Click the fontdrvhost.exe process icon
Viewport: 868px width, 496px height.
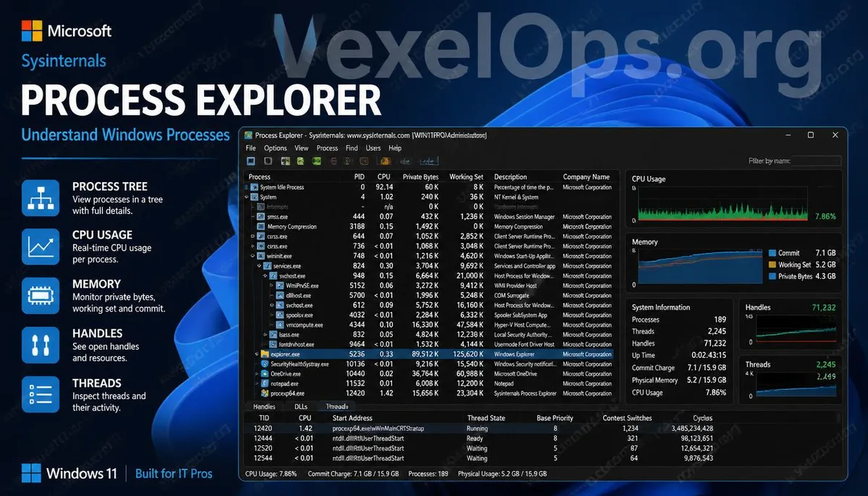273,344
